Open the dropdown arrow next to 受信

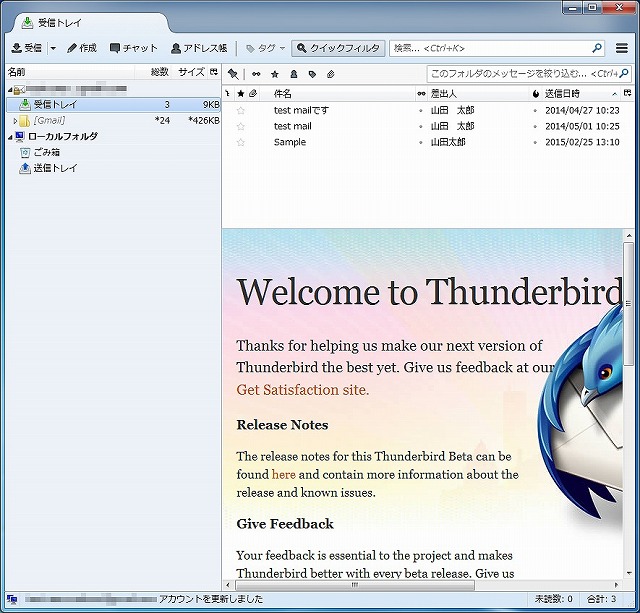(x=53, y=48)
